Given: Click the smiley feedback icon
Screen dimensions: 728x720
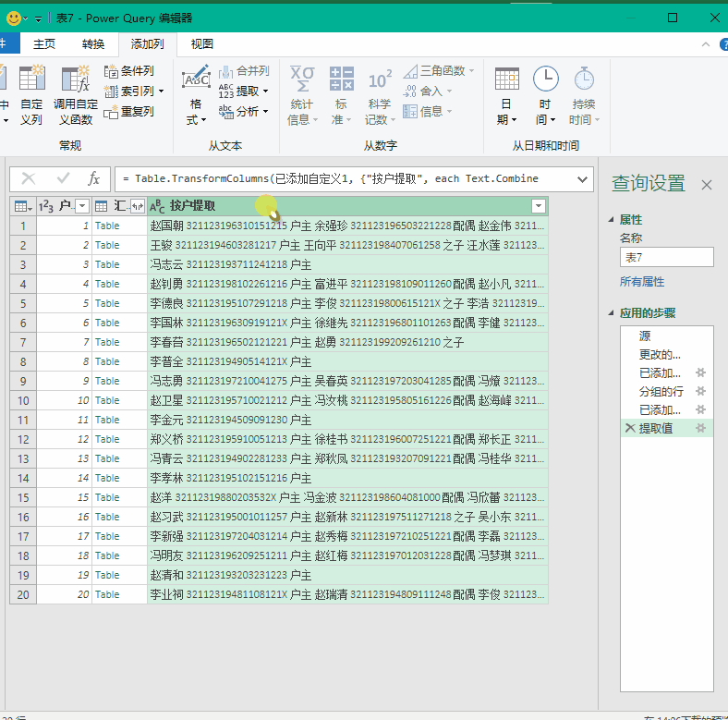Looking at the screenshot, I should (13, 18).
